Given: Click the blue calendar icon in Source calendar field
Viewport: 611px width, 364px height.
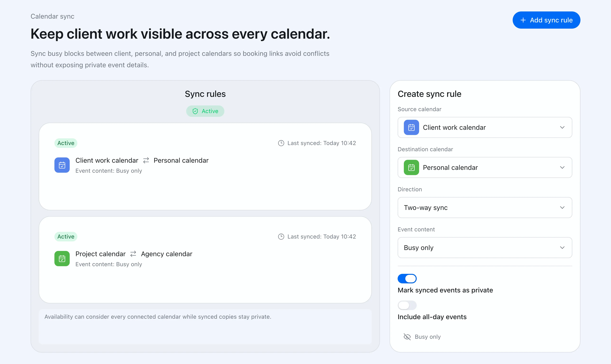Looking at the screenshot, I should (411, 127).
